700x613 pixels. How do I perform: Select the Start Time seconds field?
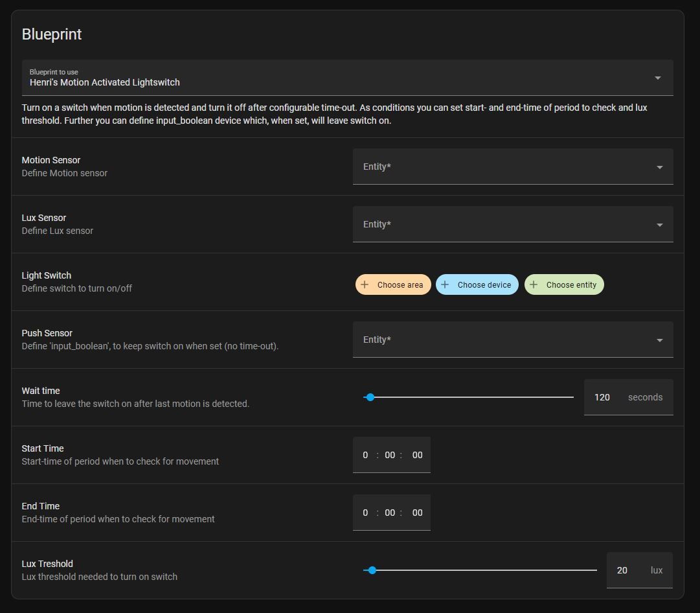pos(417,455)
